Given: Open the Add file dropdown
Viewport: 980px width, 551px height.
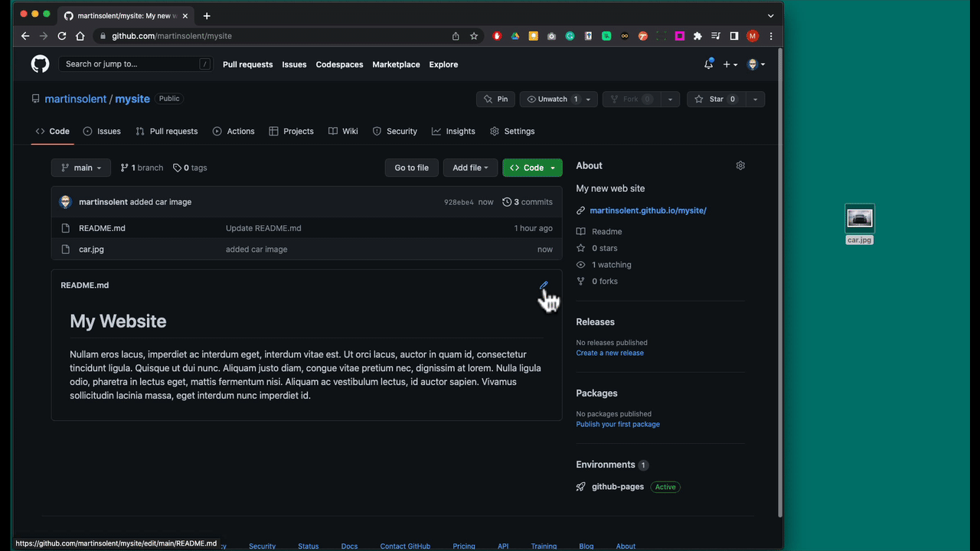Looking at the screenshot, I should (x=470, y=168).
